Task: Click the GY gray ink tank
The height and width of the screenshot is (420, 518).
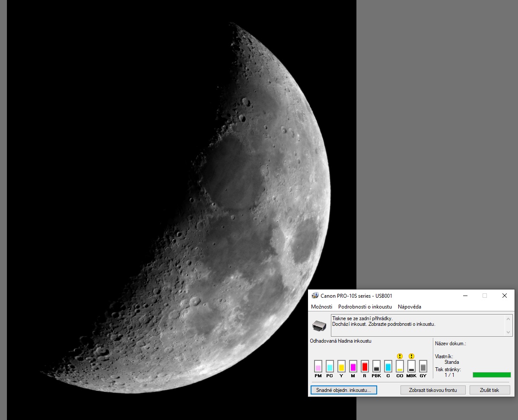Action: pyautogui.click(x=423, y=366)
